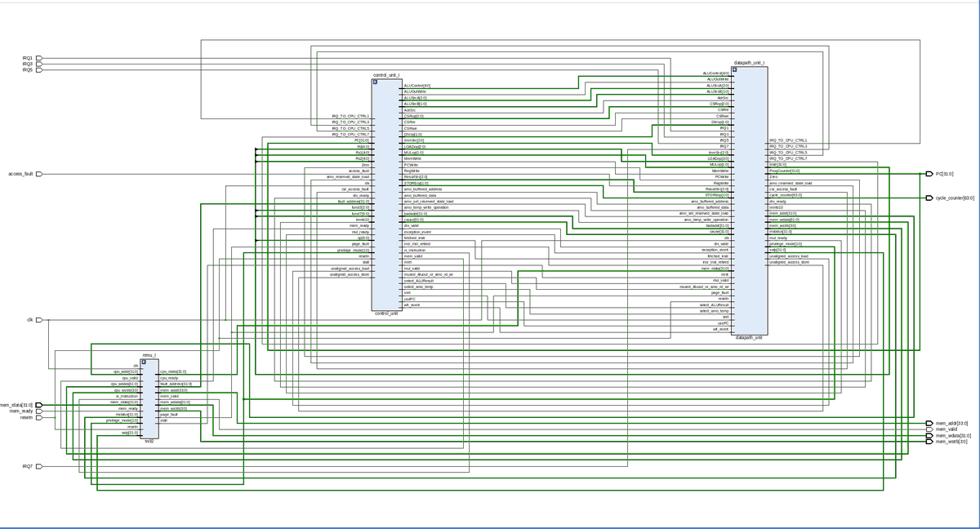The width and height of the screenshot is (980, 529).
Task: Click privilege_mode[1:0] input pin on control unit
Action: [x=354, y=250]
